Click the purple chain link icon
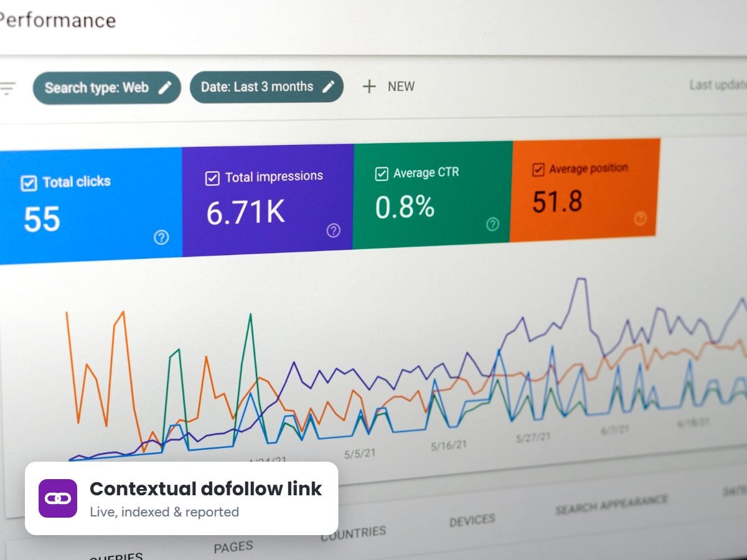This screenshot has width=747, height=560. (x=58, y=498)
